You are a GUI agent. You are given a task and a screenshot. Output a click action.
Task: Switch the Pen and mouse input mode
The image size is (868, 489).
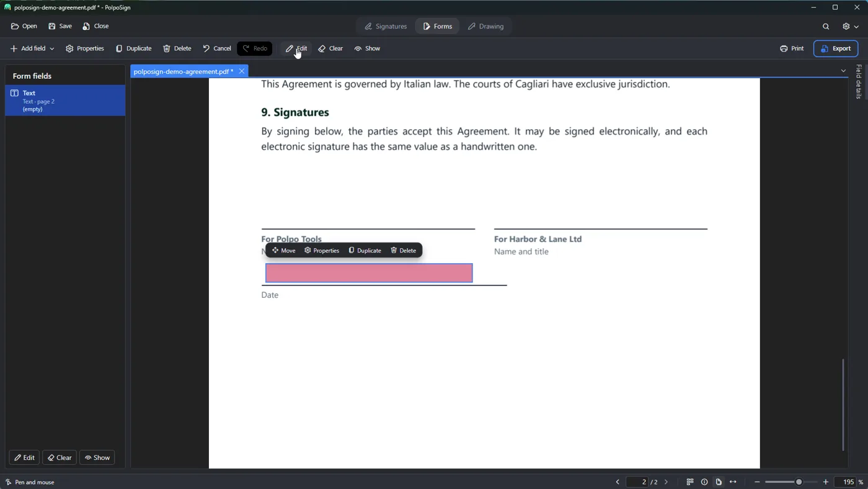(30, 482)
